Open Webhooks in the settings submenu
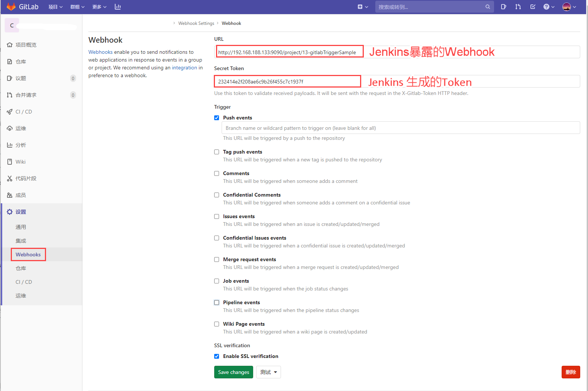The width and height of the screenshot is (588, 391). [x=28, y=254]
